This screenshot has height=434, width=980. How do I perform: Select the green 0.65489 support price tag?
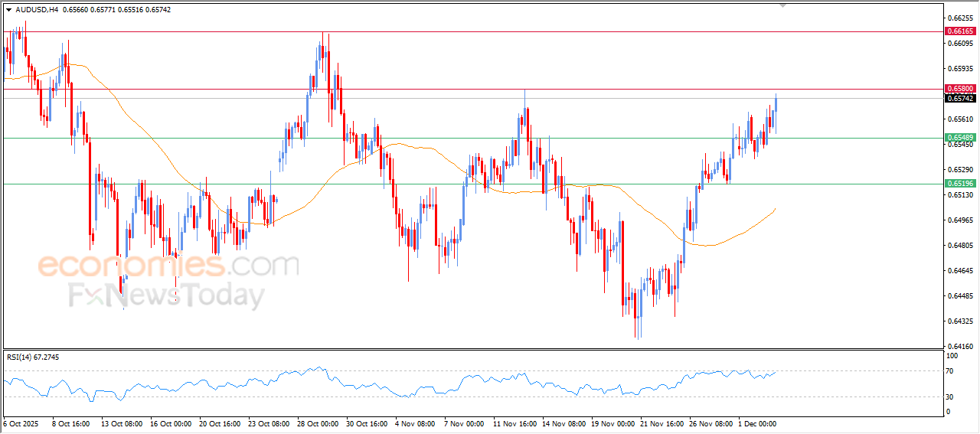960,138
